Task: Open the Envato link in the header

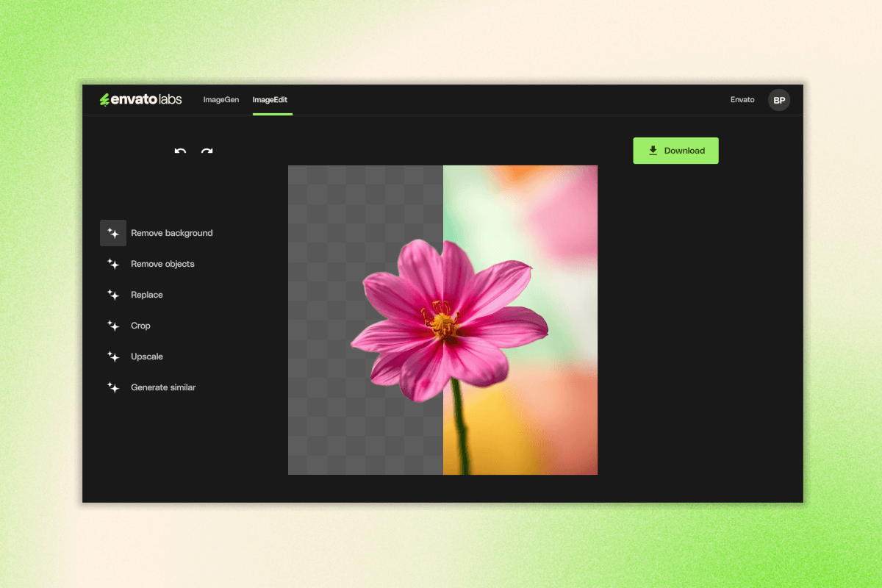Action: tap(742, 100)
